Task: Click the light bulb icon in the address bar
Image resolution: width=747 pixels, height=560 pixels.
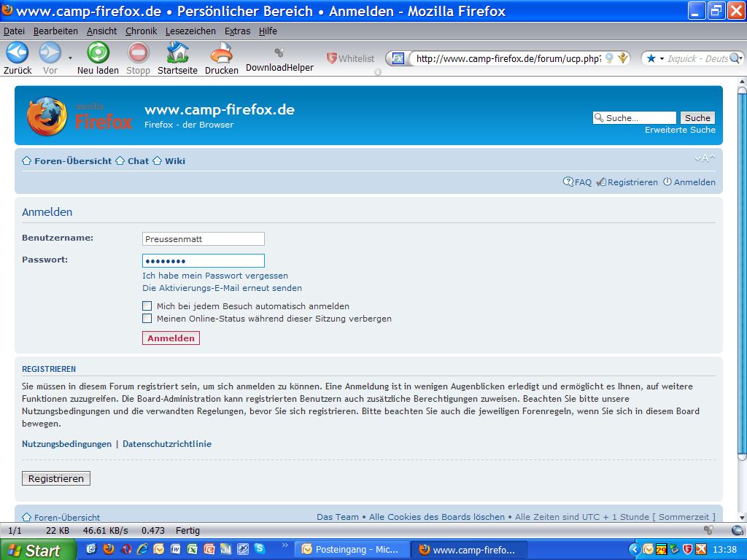Action: [x=609, y=58]
